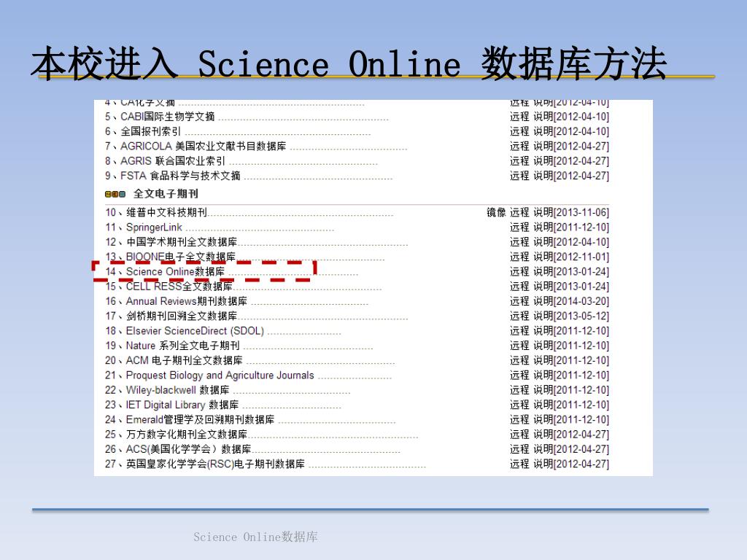Open ACM 电子期刊全文数据库 link
The image size is (747, 560).
184,360
